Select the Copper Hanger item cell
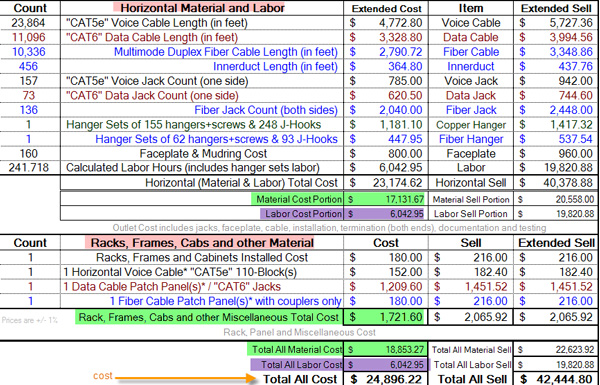The width and height of the screenshot is (600, 385). pos(471,125)
